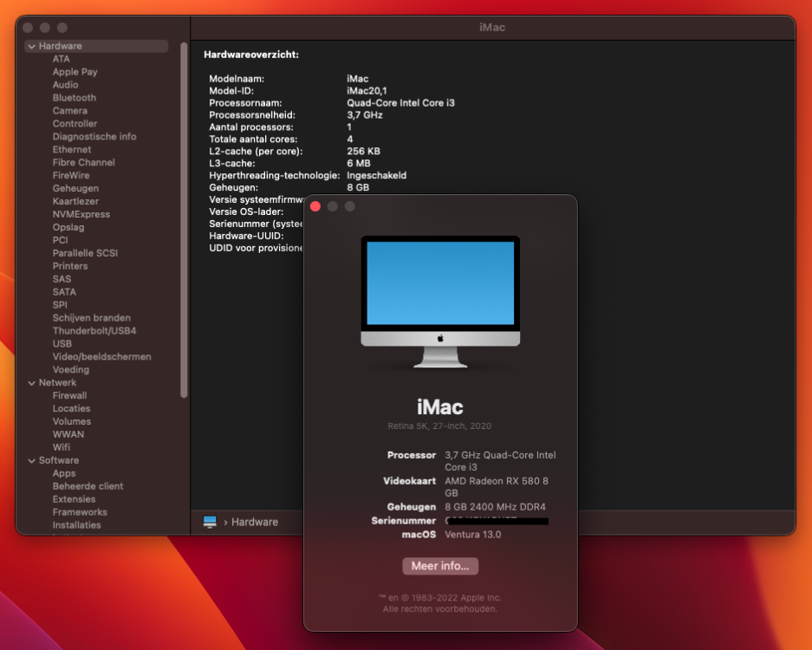Open Extensies entry
Image resolution: width=812 pixels, height=650 pixels.
pyautogui.click(x=74, y=499)
